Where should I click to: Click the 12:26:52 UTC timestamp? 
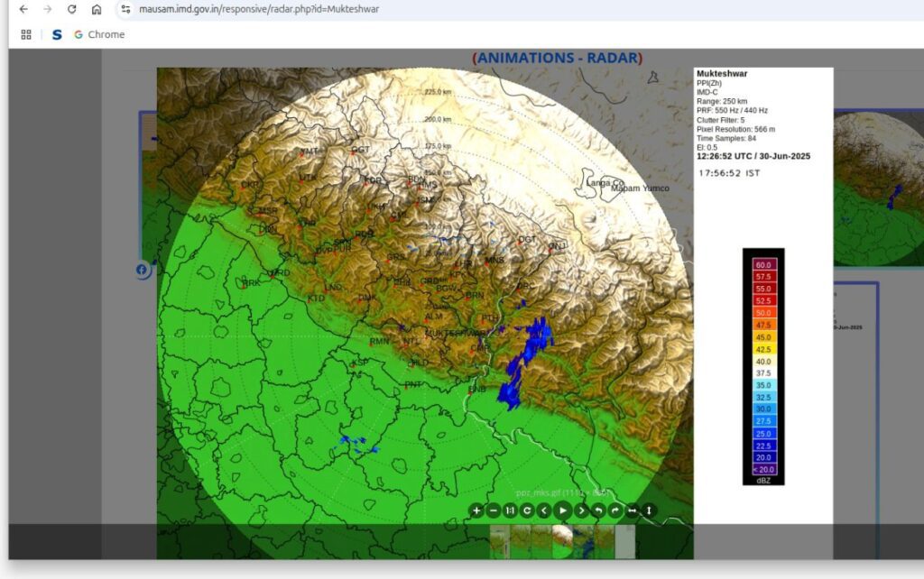tap(753, 156)
